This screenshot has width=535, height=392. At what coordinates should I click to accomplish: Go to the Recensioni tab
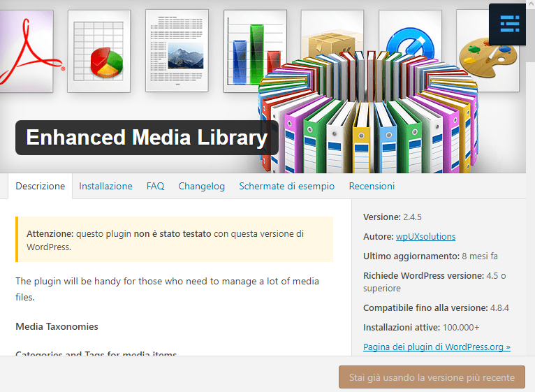click(x=372, y=186)
